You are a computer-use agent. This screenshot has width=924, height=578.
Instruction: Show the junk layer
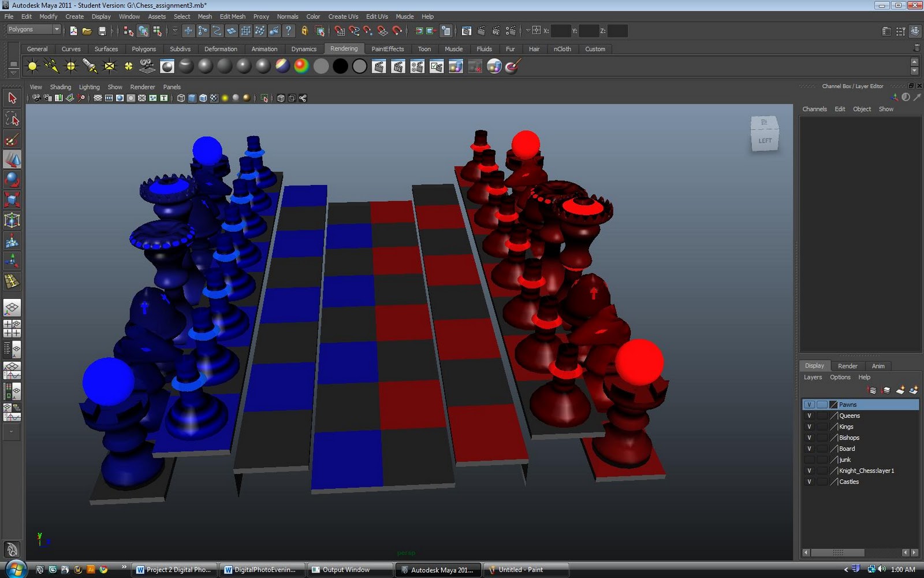point(809,460)
